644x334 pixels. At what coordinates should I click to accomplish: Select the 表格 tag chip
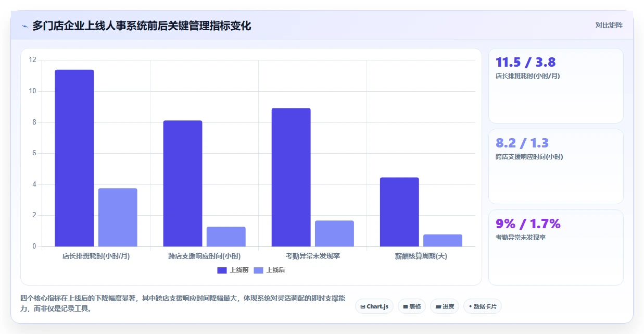click(412, 306)
